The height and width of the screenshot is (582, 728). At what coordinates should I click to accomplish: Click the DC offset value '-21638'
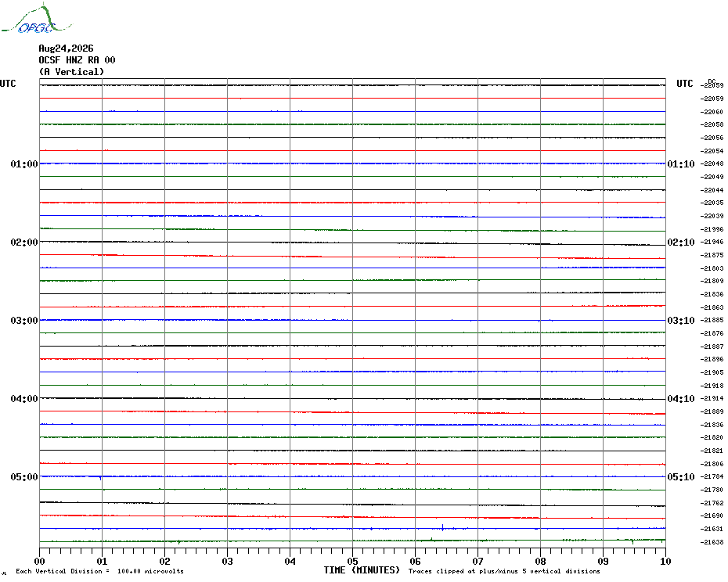tap(712, 542)
